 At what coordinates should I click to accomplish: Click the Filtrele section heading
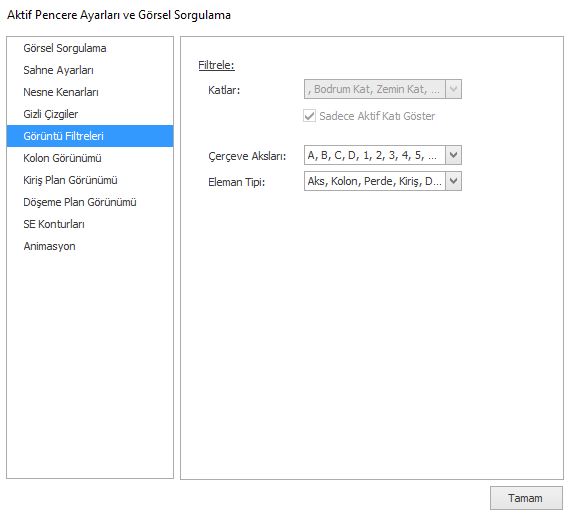pyautogui.click(x=216, y=65)
